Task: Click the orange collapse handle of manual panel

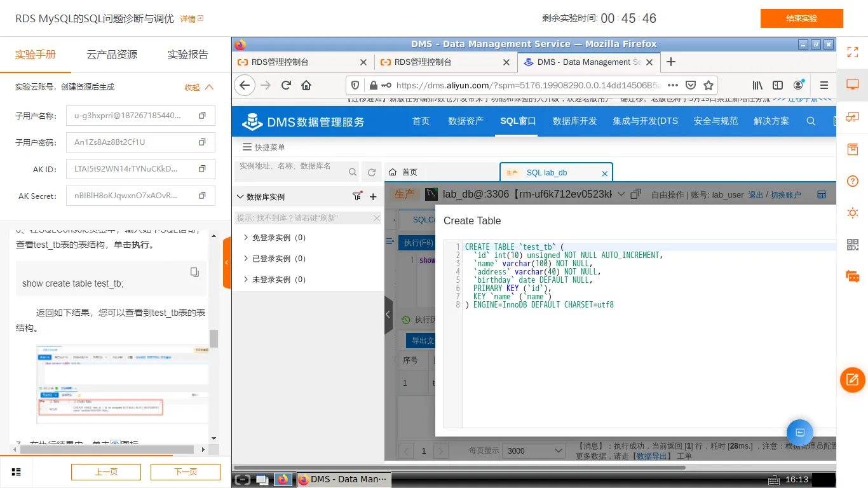Action: [x=227, y=262]
